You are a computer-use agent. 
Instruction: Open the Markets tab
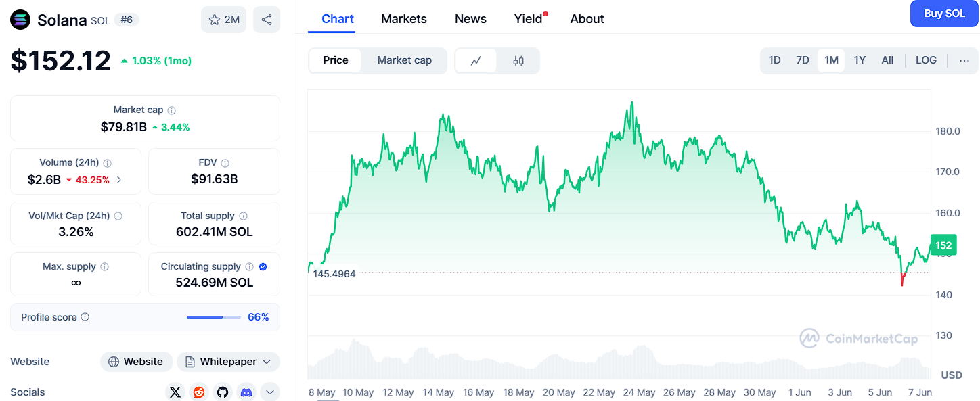[x=404, y=19]
